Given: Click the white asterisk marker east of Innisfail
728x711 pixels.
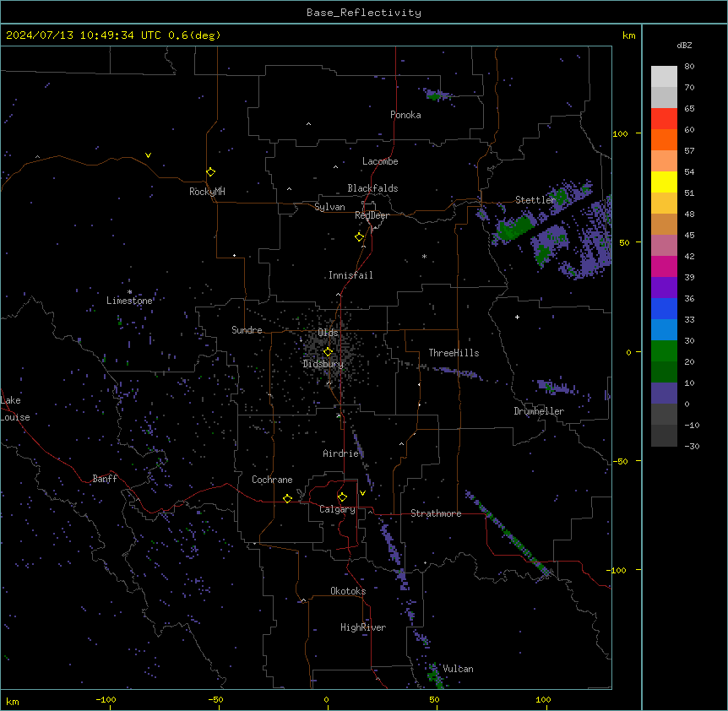Looking at the screenshot, I should pos(424,256).
